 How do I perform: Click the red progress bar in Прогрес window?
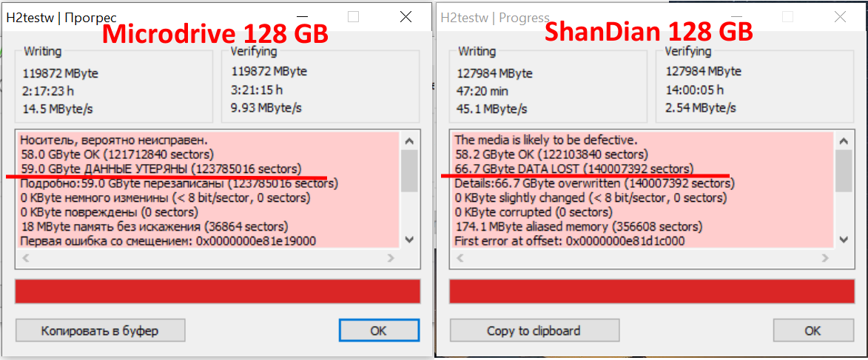pos(218,291)
